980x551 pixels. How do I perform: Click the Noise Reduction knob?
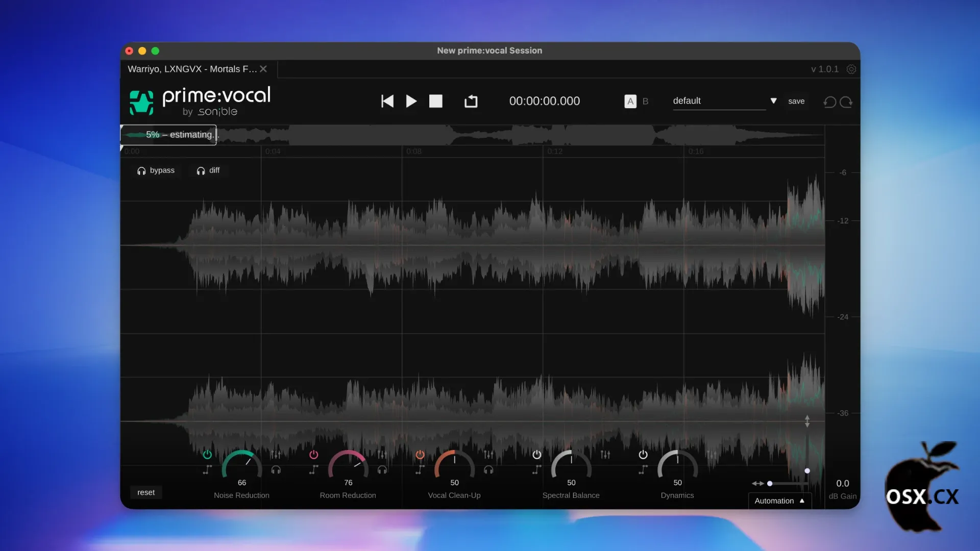click(242, 465)
